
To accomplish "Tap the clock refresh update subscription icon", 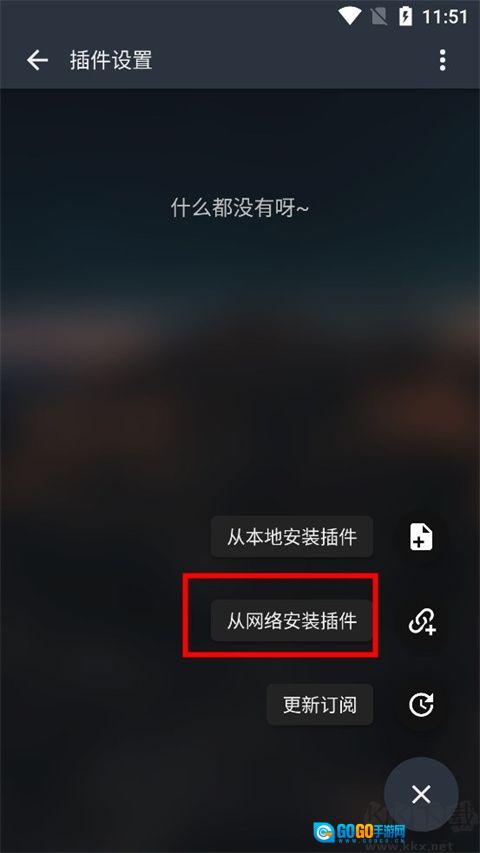I will [x=421, y=704].
